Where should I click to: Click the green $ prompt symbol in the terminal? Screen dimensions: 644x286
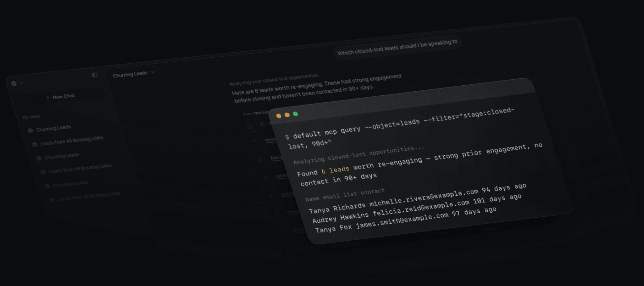(287, 137)
